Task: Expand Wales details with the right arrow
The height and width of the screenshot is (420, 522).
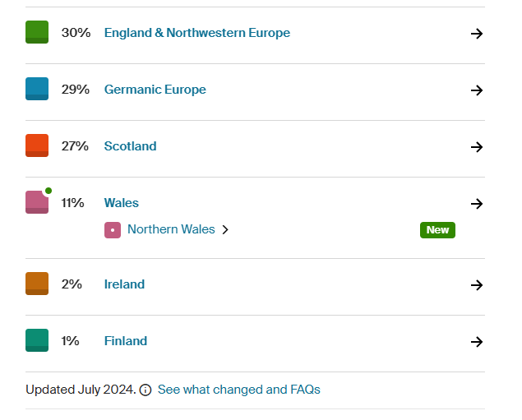Action: click(x=476, y=204)
